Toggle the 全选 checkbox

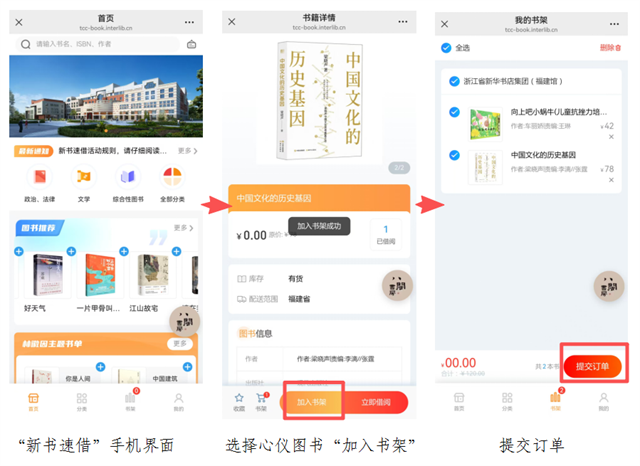(446, 47)
